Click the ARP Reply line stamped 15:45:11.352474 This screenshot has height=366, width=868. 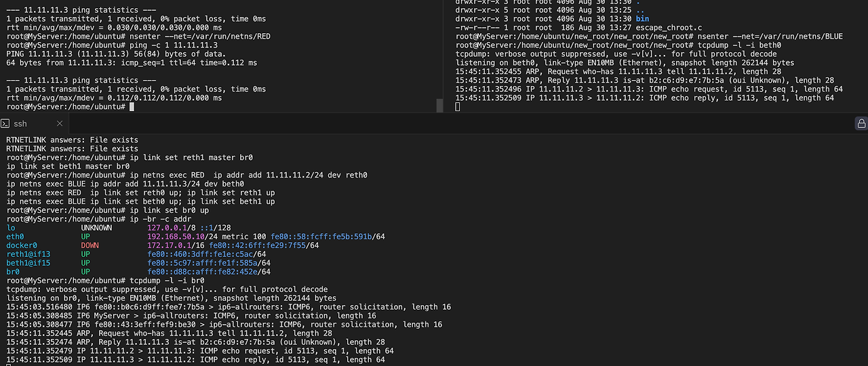[x=195, y=342]
